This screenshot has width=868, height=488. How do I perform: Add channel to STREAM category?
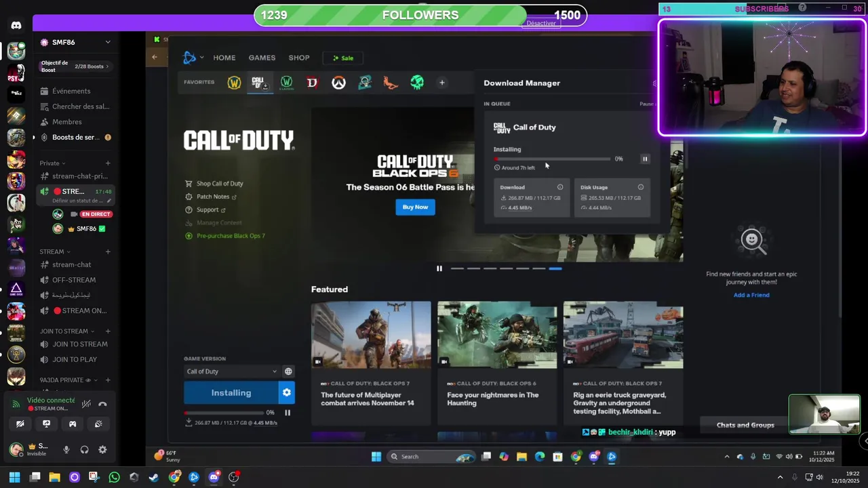107,251
